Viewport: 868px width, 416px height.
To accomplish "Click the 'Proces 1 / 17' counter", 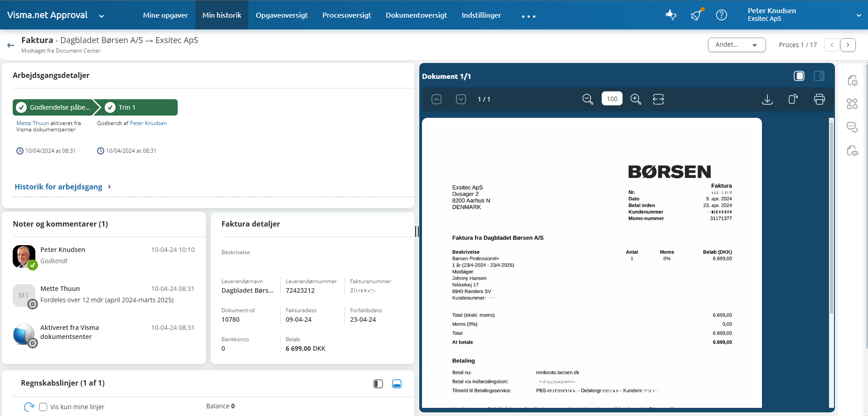I will pyautogui.click(x=798, y=45).
